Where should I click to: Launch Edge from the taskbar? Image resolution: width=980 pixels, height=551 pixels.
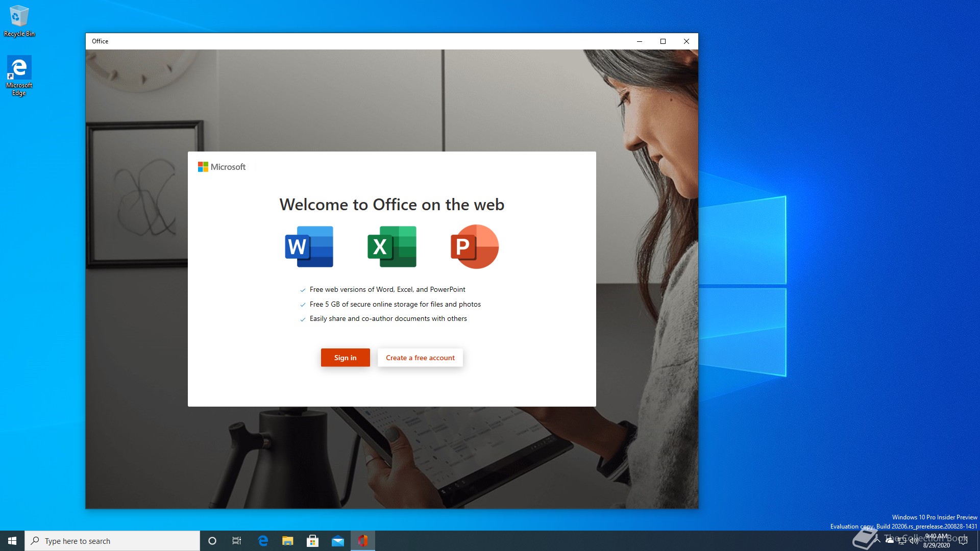(x=263, y=541)
